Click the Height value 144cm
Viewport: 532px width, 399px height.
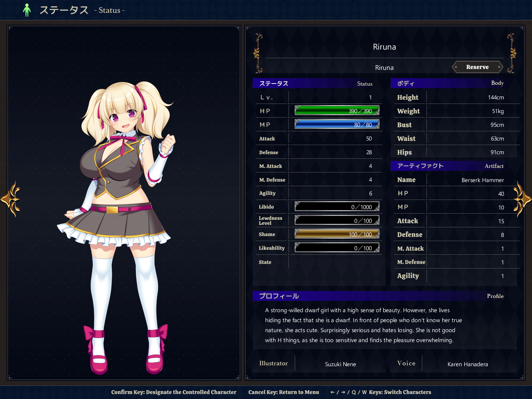point(496,97)
